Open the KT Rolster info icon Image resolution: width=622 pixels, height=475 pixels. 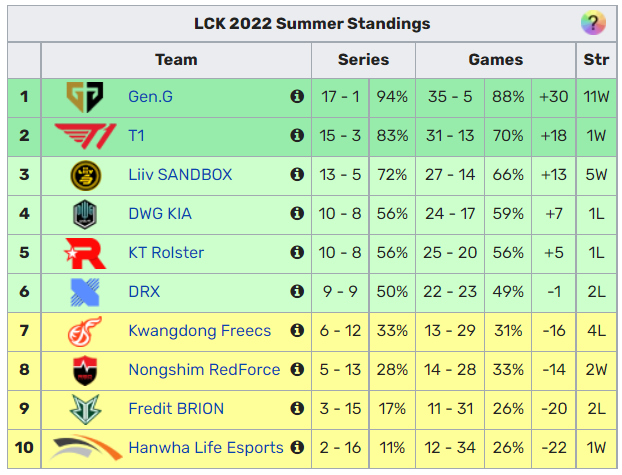point(297,252)
